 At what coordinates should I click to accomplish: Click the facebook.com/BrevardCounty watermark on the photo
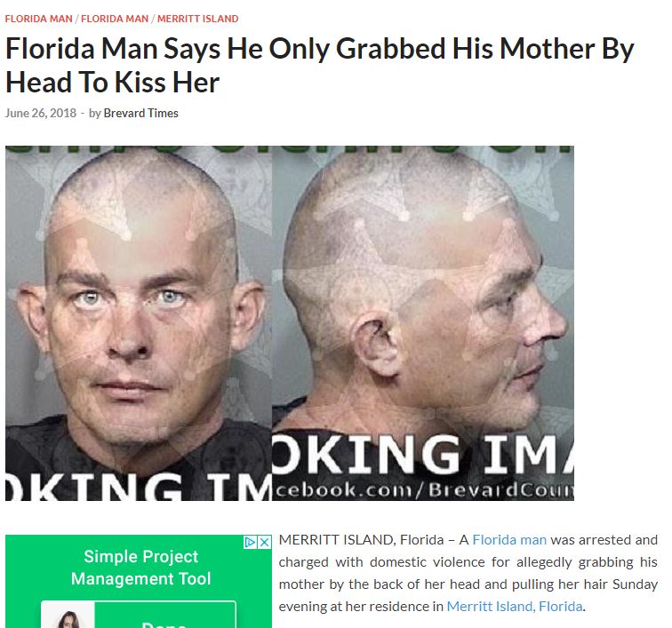[423, 489]
